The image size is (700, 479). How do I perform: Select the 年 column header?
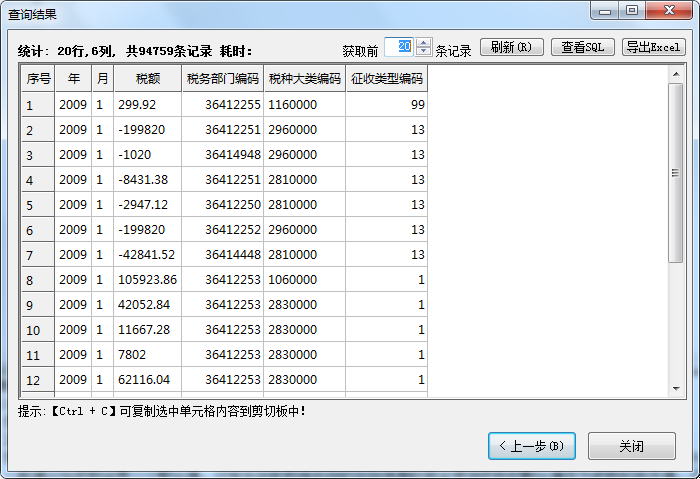(73, 78)
